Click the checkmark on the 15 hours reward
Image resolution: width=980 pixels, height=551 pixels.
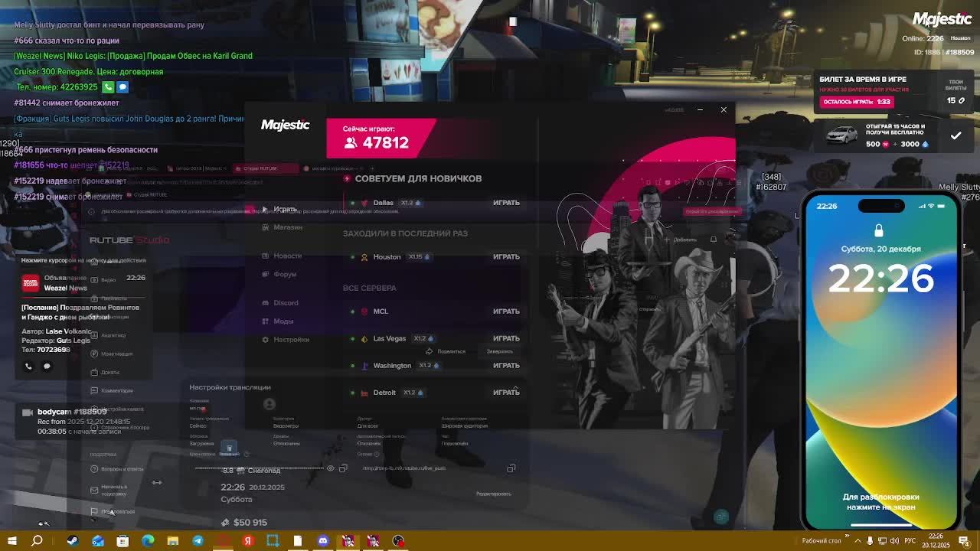[955, 136]
